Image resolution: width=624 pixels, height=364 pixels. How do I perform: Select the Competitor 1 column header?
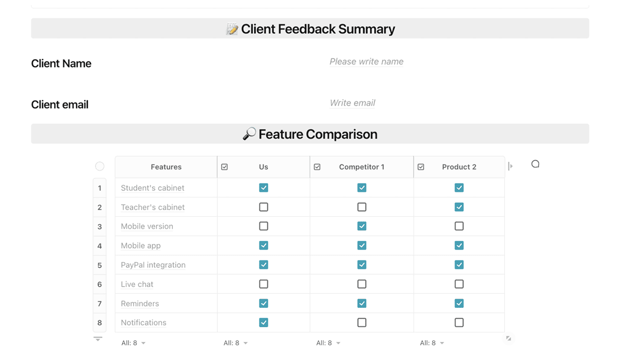[361, 167]
